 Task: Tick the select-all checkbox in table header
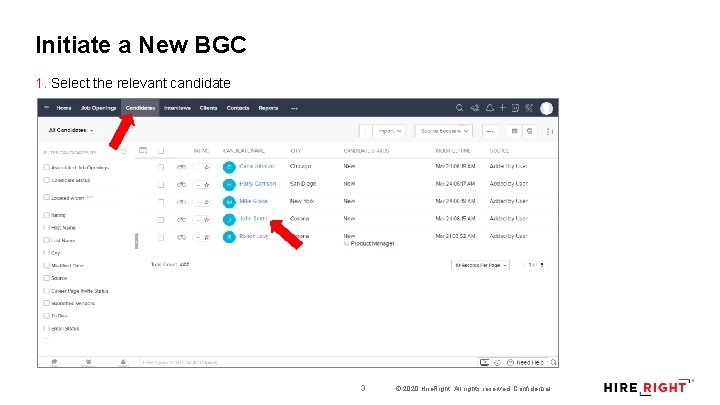click(161, 151)
